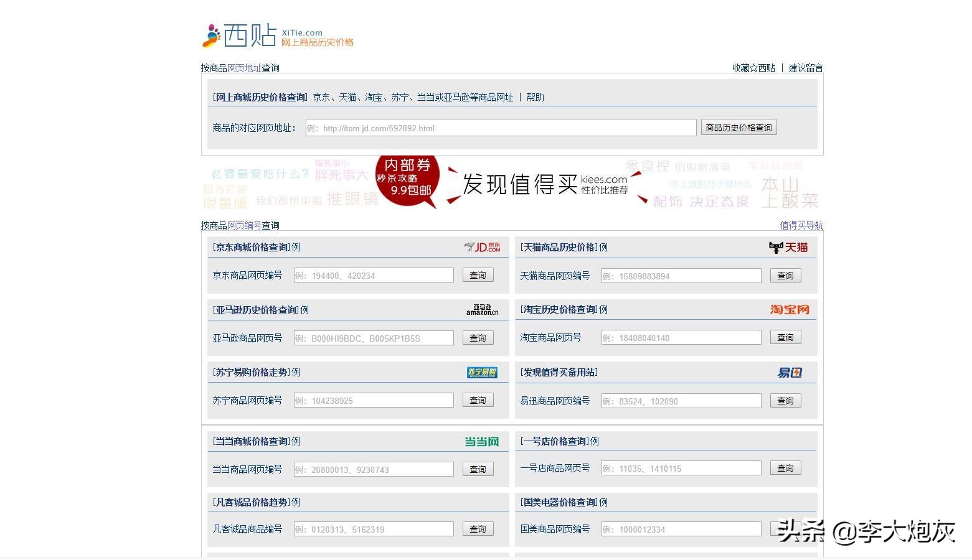Click the product URL input field
Image resolution: width=972 pixels, height=560 pixels.
click(x=500, y=127)
